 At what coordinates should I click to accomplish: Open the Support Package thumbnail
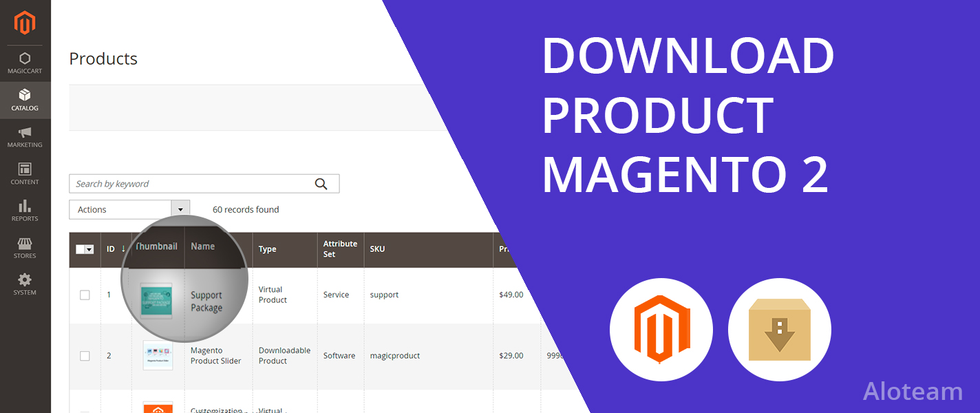(x=156, y=299)
